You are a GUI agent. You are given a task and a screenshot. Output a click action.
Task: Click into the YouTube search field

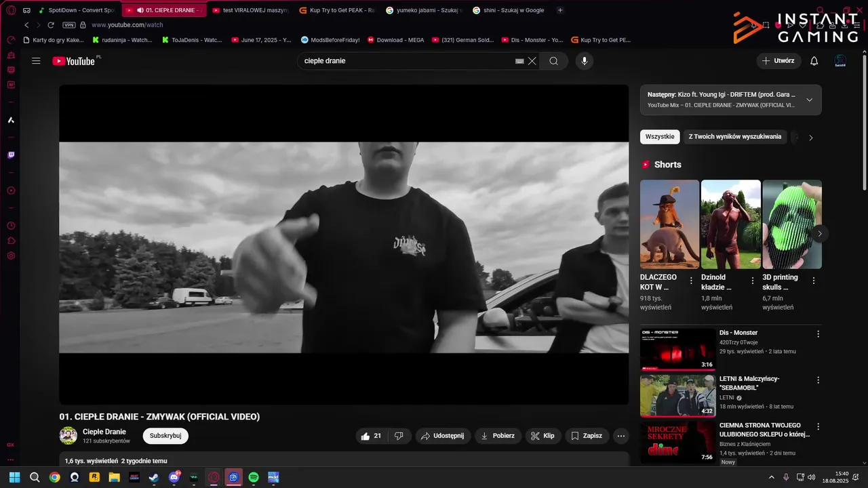[407, 61]
